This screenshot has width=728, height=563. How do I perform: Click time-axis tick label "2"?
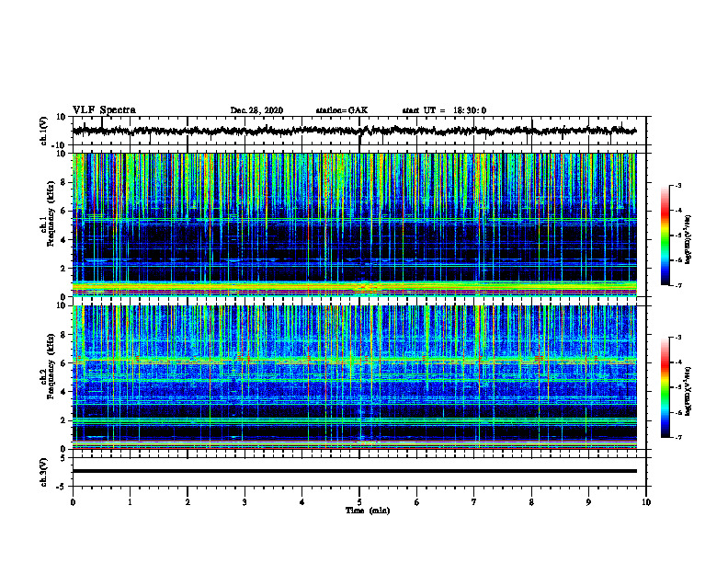click(188, 502)
